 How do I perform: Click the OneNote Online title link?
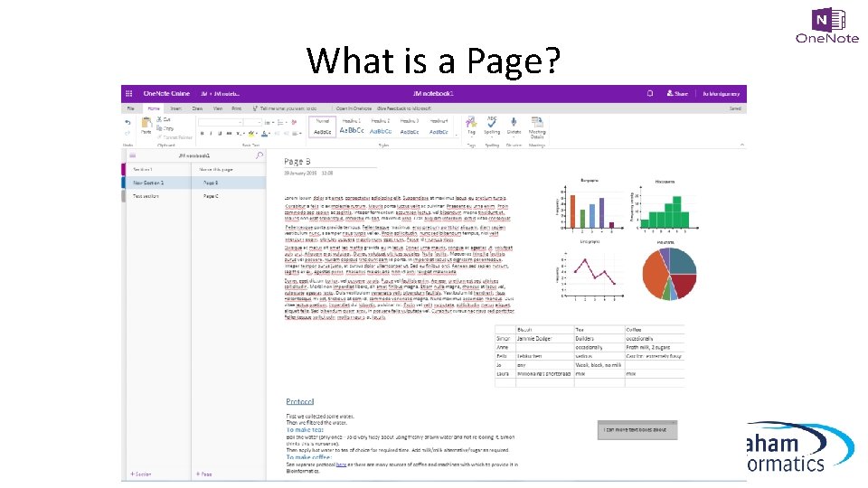point(166,93)
